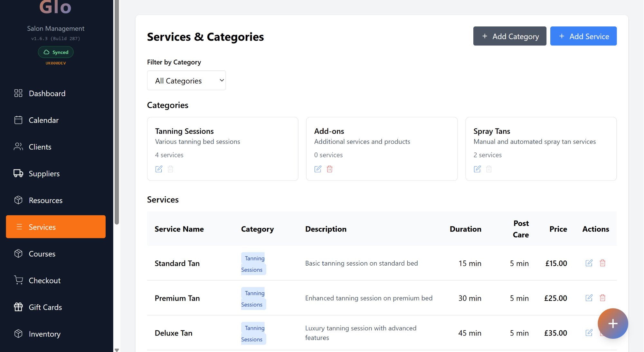
Task: Delete the Deluxe Tan service
Action: (x=602, y=333)
